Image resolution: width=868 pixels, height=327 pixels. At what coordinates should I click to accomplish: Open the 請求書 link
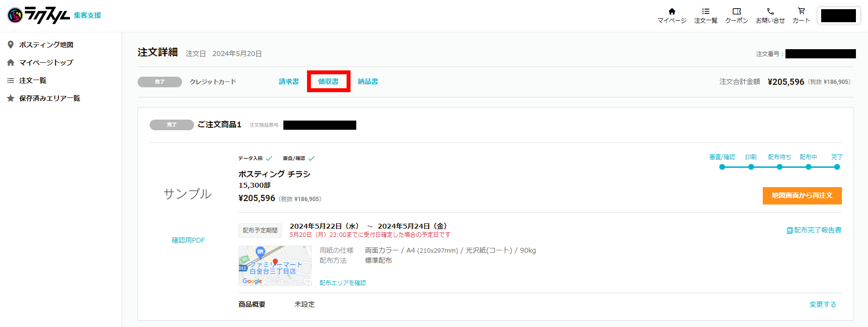(x=289, y=82)
